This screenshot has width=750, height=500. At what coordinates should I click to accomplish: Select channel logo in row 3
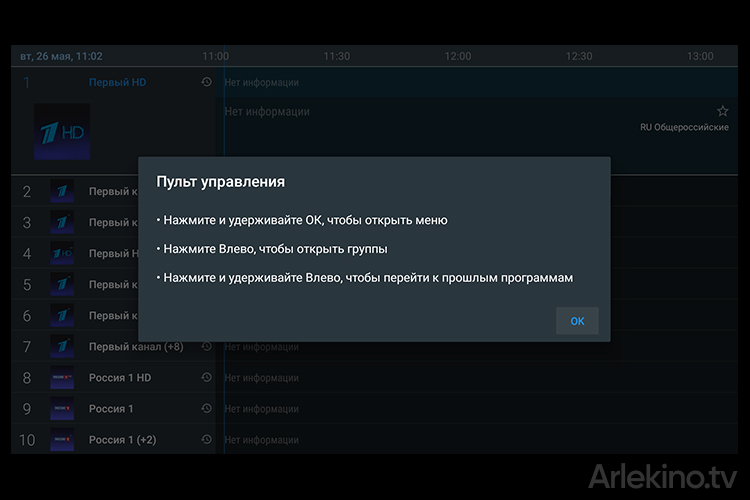tap(62, 222)
